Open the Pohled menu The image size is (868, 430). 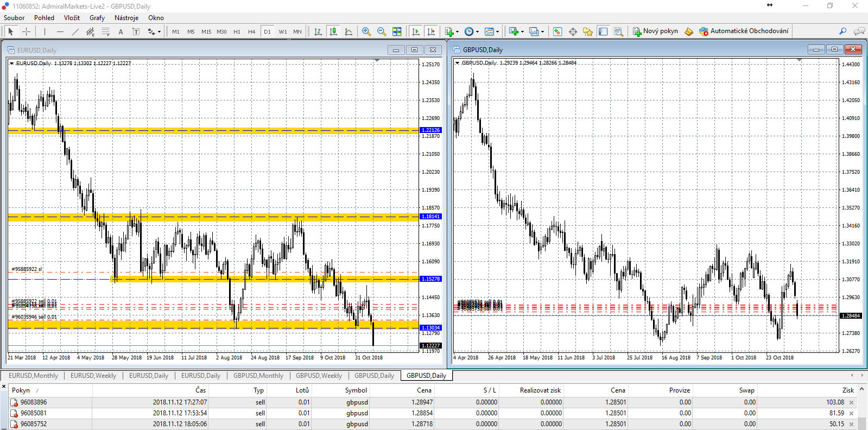click(x=44, y=18)
